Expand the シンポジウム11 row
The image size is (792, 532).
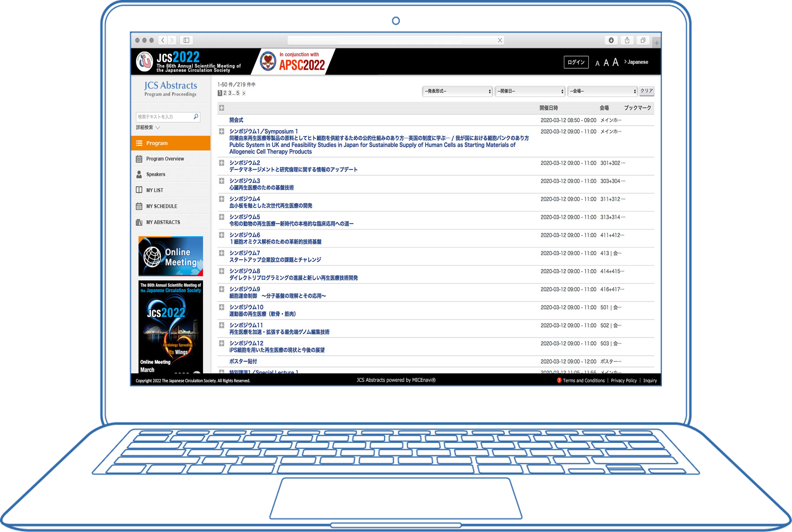(222, 325)
